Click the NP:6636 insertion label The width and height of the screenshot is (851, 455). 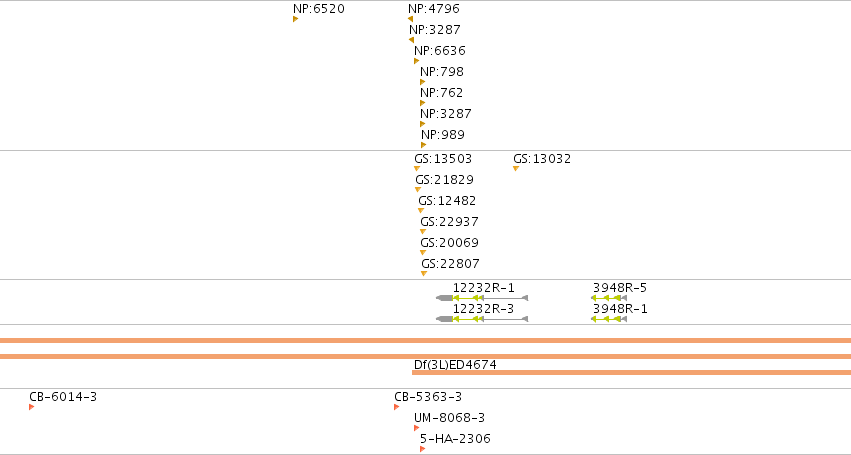click(x=440, y=50)
